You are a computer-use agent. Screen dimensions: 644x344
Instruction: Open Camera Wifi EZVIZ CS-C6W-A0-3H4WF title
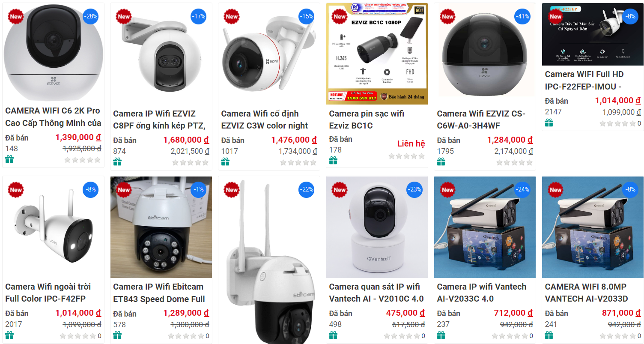pyautogui.click(x=481, y=120)
